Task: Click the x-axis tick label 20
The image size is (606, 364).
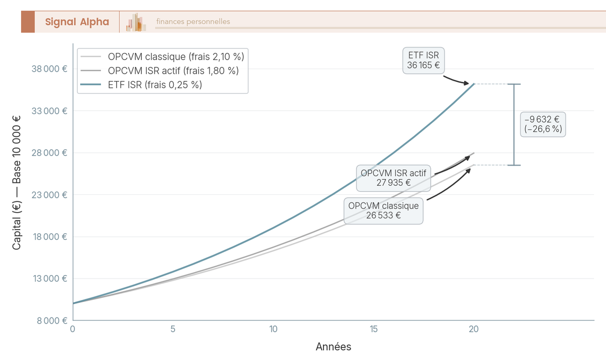Action: click(x=474, y=329)
